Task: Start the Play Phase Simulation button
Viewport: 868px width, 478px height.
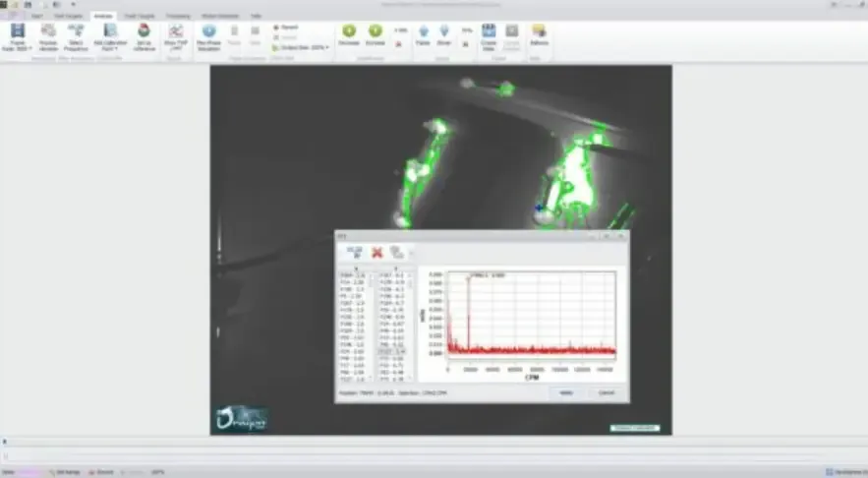Action: (208, 37)
